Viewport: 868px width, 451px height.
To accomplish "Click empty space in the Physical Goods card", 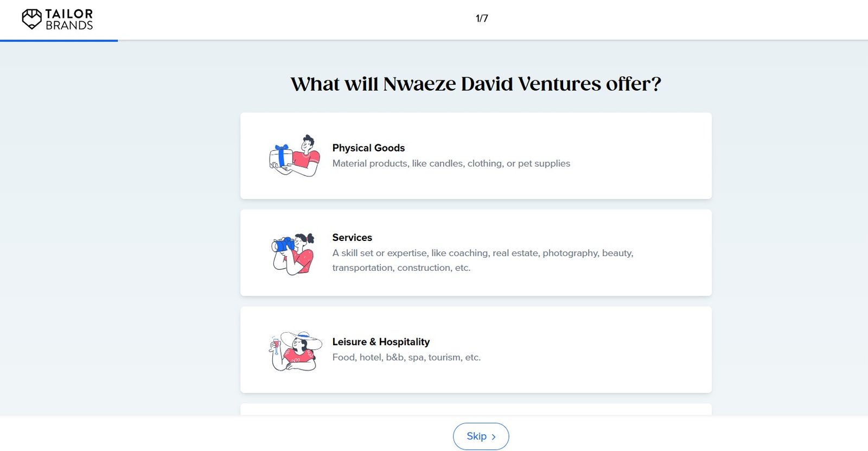I will (640, 156).
